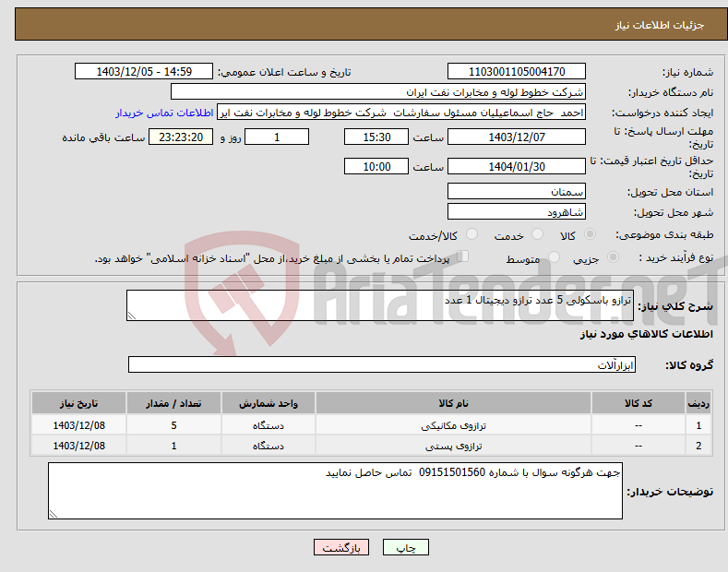728x572 pixels.
Task: Click the جزئیات اطلاعات نیاز page header
Action: (660, 25)
